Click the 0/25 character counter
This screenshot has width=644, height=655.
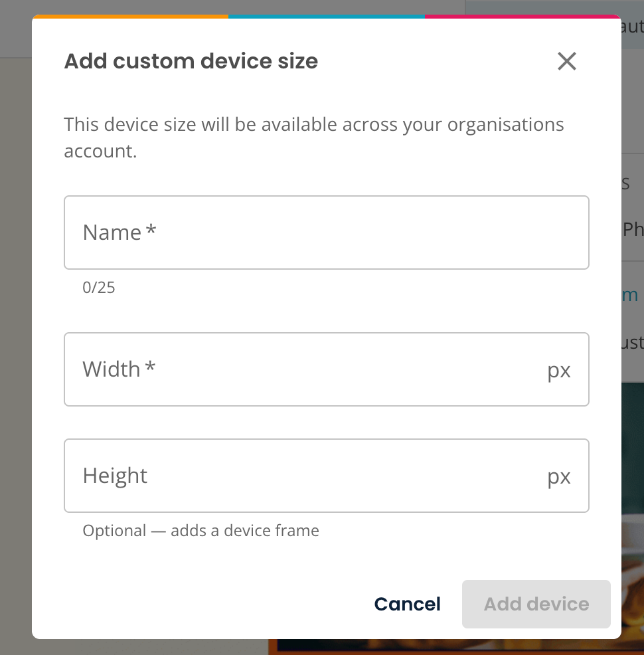click(98, 288)
